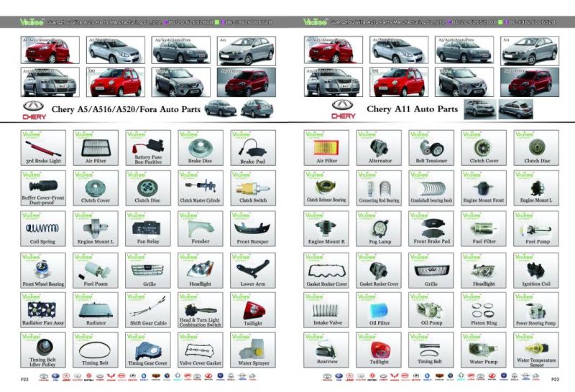Open the Power Steering Pump card
Viewport: 575px width, 392px height.
pos(536,310)
